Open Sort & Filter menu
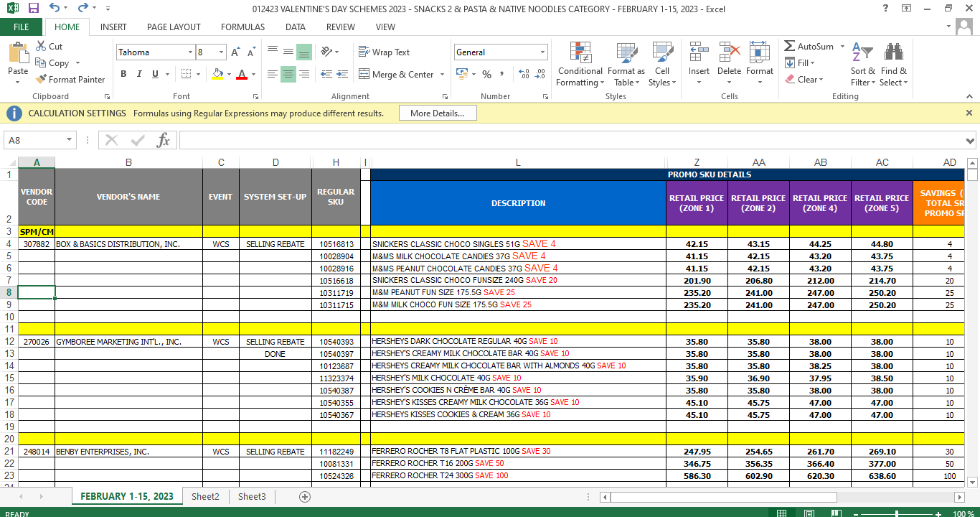980x517 pixels. tap(862, 64)
